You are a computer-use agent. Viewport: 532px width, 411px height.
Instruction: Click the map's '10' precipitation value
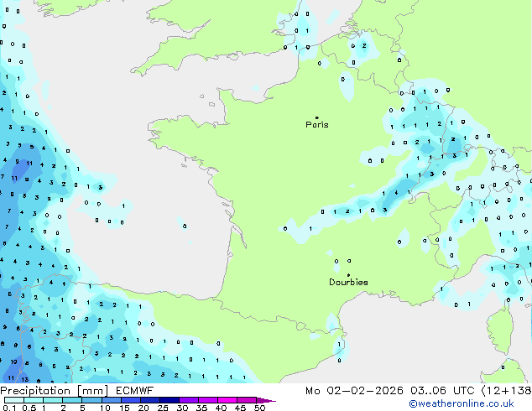click(x=13, y=362)
